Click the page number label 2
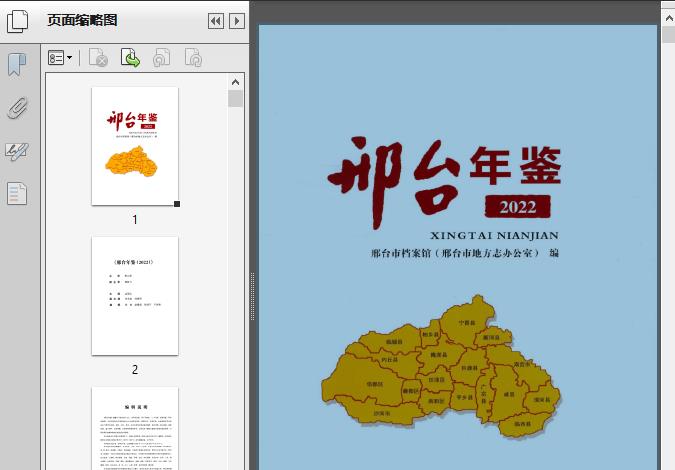 pos(135,369)
